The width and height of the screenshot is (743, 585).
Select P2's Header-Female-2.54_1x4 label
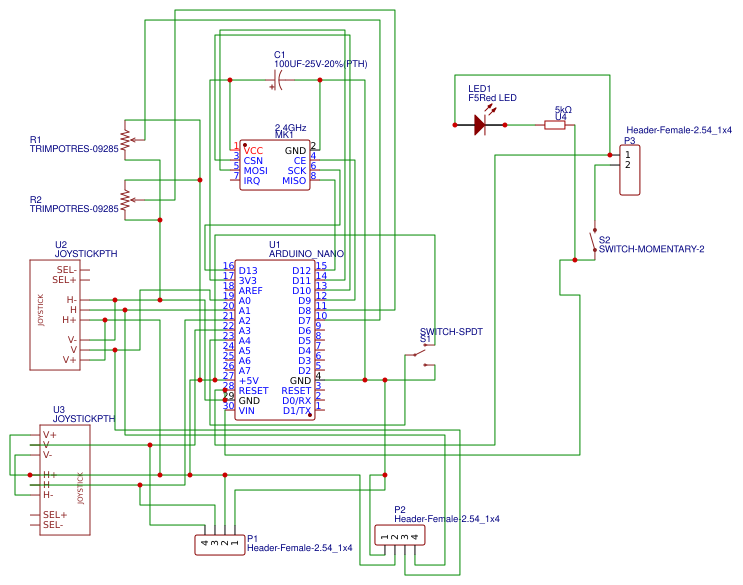(x=447, y=519)
